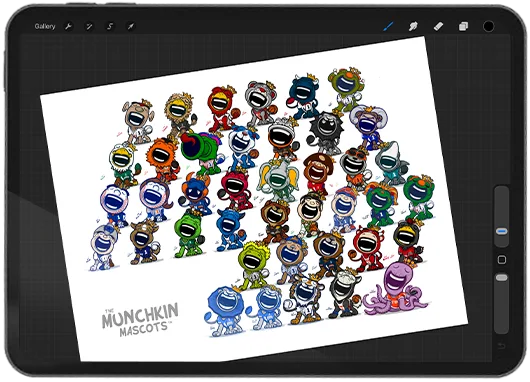
Task: Open the Layers panel
Action: [x=463, y=26]
